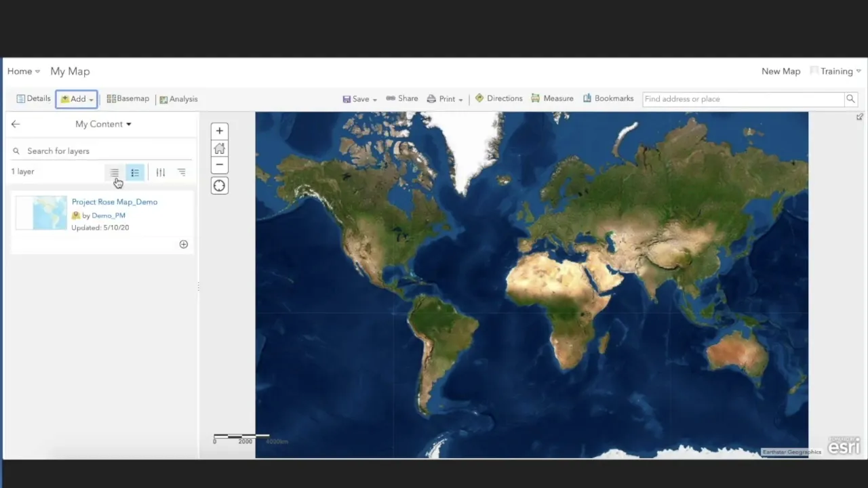Open the Analysis tools
Viewport: 868px width, 488px height.
click(x=178, y=99)
